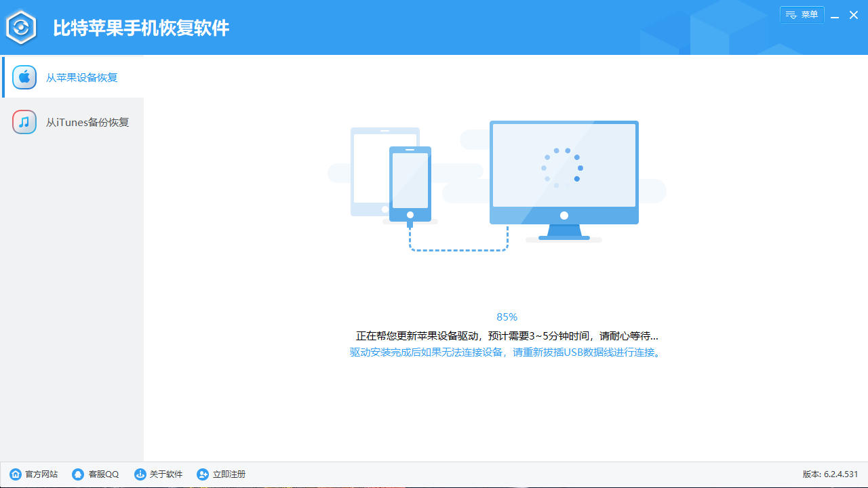868x488 pixels.
Task: Click the blue USB reconnect hint text
Action: tap(505, 352)
